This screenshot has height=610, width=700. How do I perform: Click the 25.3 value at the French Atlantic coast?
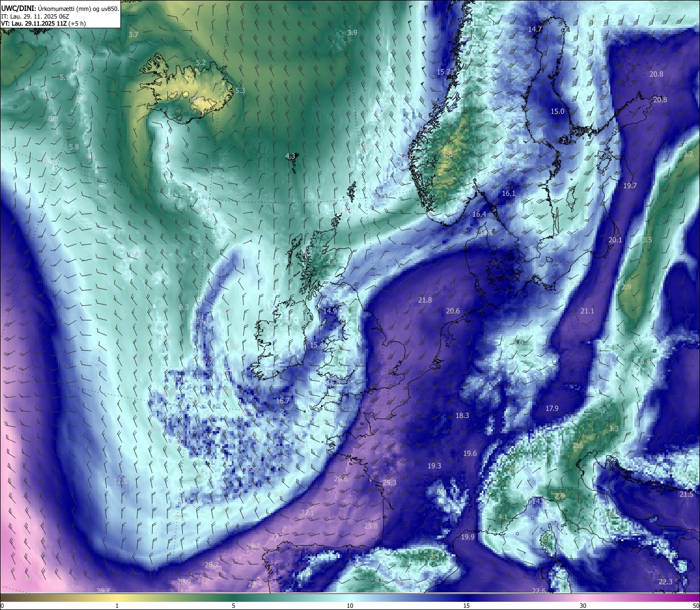(389, 483)
